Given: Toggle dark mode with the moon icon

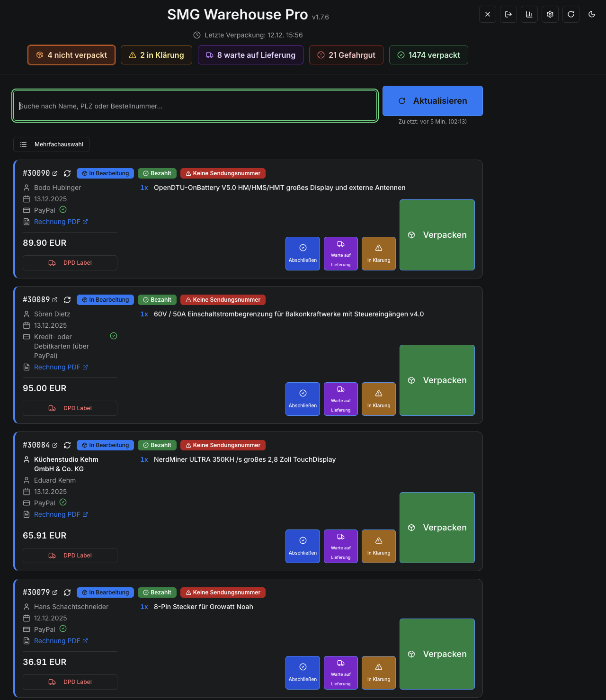Looking at the screenshot, I should 591,14.
